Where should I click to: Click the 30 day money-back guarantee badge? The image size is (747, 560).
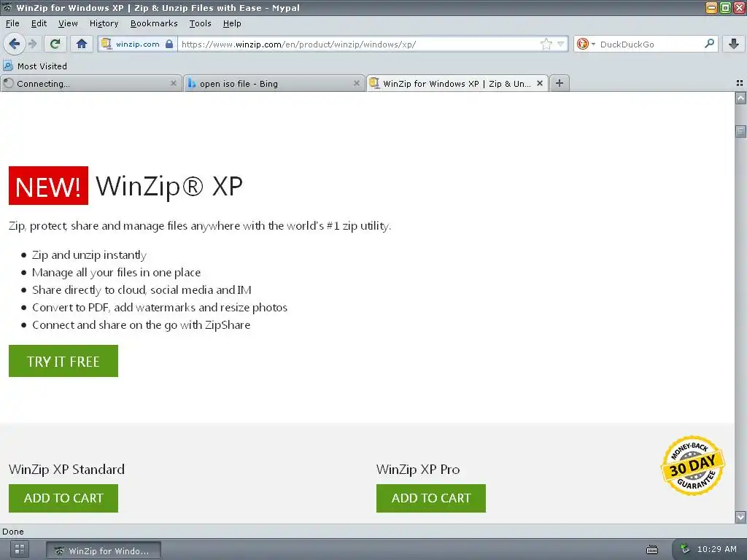point(693,465)
